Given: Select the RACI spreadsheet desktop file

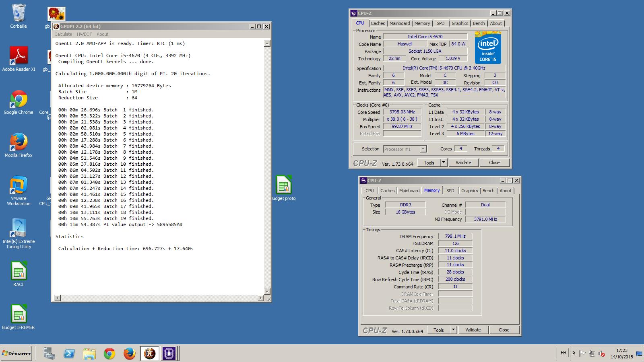Looking at the screenshot, I should tap(19, 274).
